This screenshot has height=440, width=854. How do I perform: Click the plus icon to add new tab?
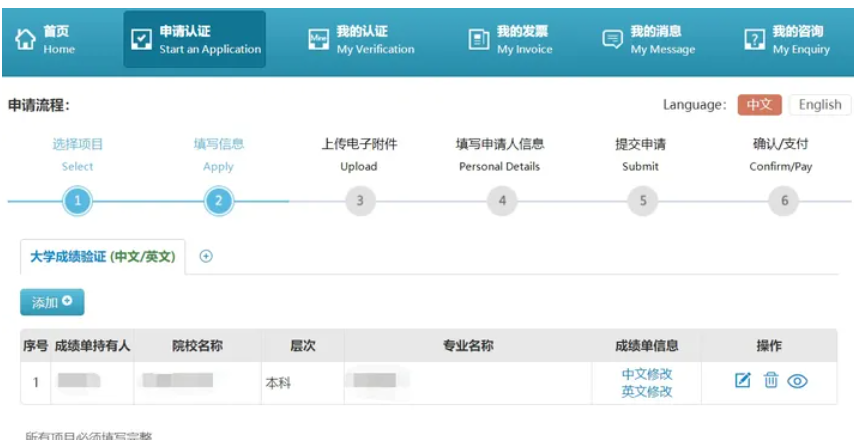tap(207, 256)
